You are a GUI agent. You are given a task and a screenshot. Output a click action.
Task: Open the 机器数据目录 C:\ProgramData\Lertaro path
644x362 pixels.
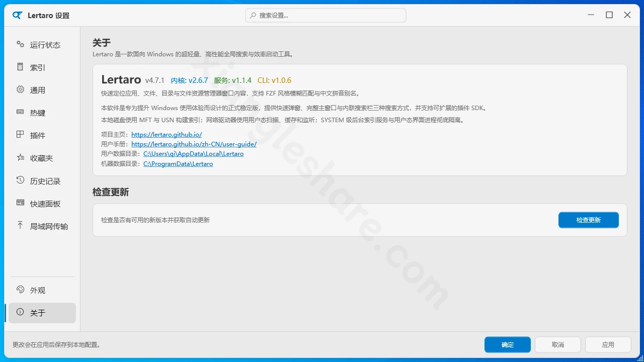click(x=178, y=164)
